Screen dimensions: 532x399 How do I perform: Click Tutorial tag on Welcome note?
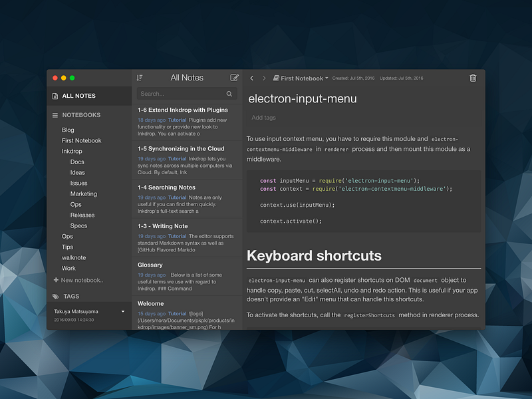pyautogui.click(x=177, y=314)
